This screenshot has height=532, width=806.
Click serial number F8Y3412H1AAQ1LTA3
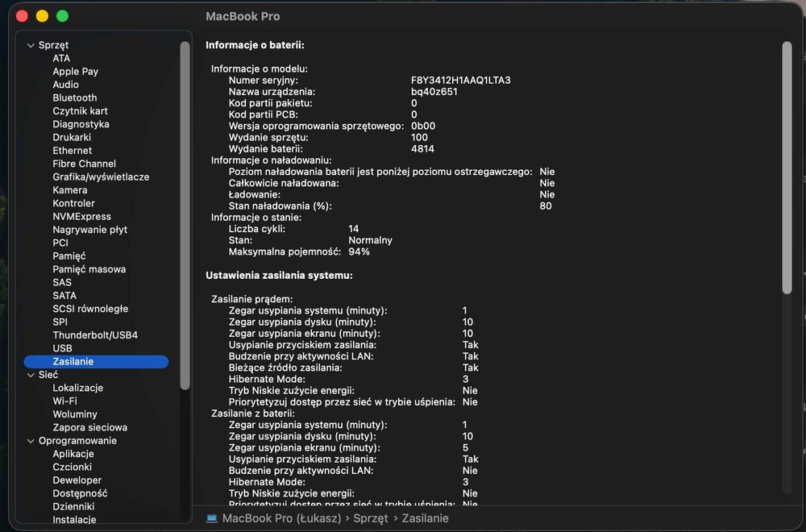pyautogui.click(x=460, y=80)
